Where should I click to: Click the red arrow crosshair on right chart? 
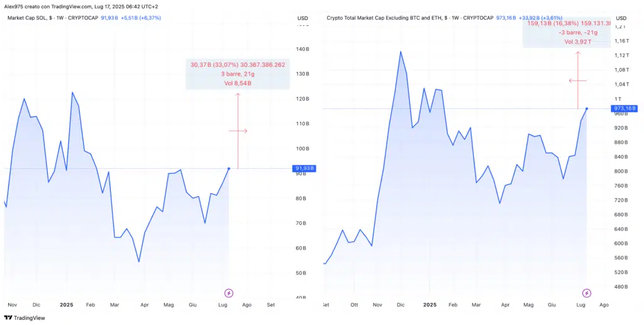(577, 80)
